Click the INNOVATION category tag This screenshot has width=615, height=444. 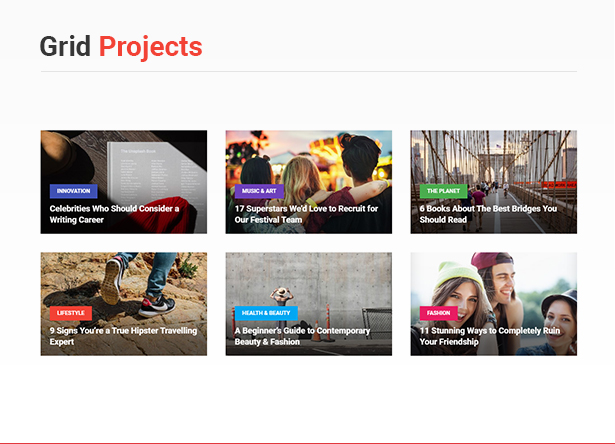pos(73,191)
